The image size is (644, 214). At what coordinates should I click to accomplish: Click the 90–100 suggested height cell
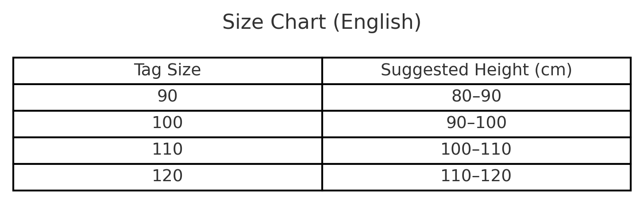pos(476,123)
